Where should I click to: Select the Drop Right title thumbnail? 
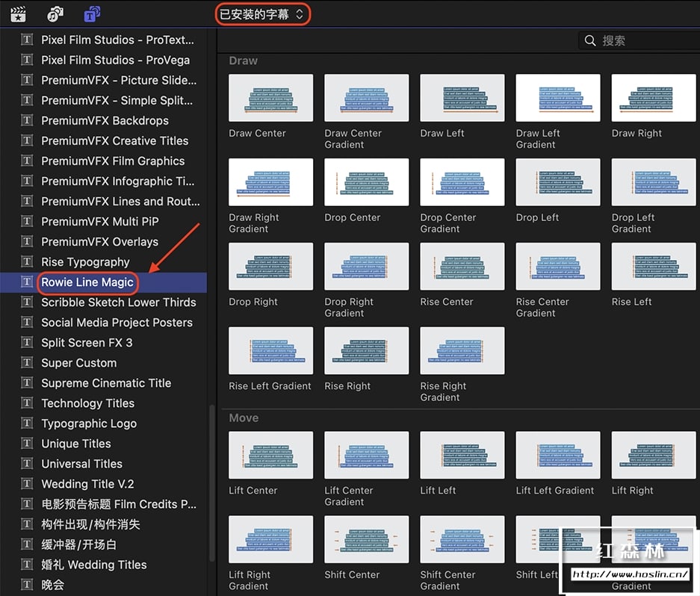click(271, 267)
